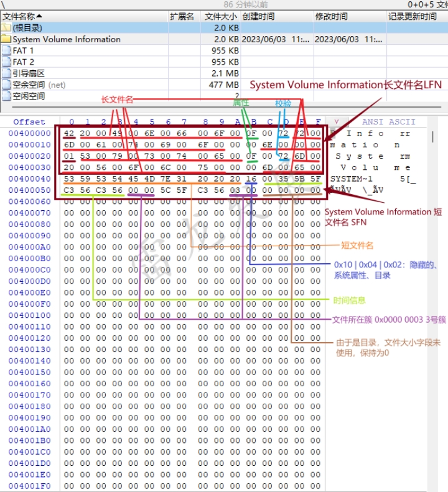Click the 955 KB size of FAT 2
This screenshot has width=448, height=492.
click(x=225, y=62)
